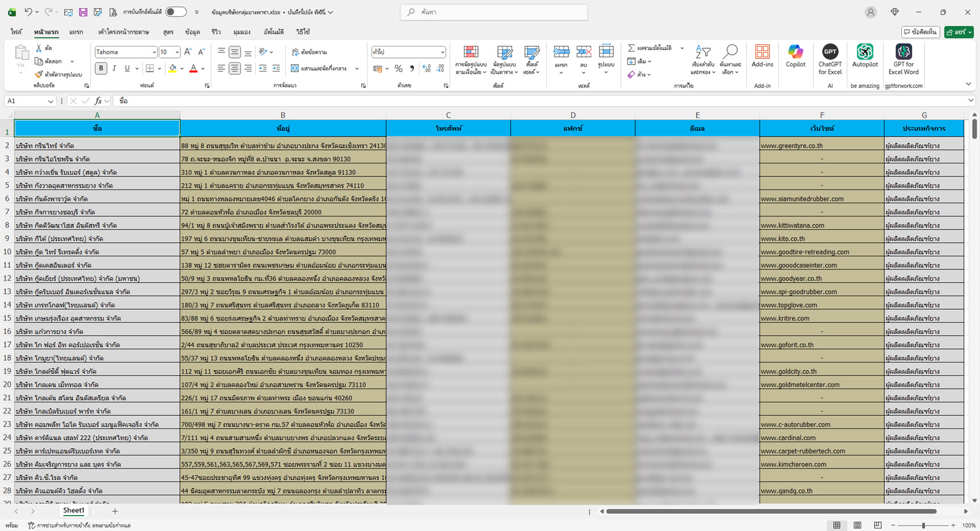This screenshot has width=980, height=531.
Task: Launch ChatGPT for Excel add-in
Action: point(830,57)
